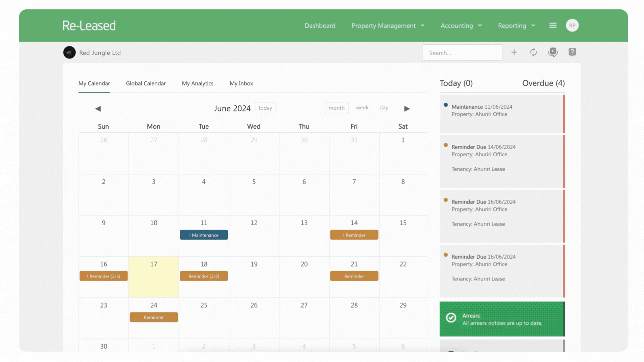644x362 pixels.
Task: Click the Search input field
Action: pyautogui.click(x=463, y=53)
